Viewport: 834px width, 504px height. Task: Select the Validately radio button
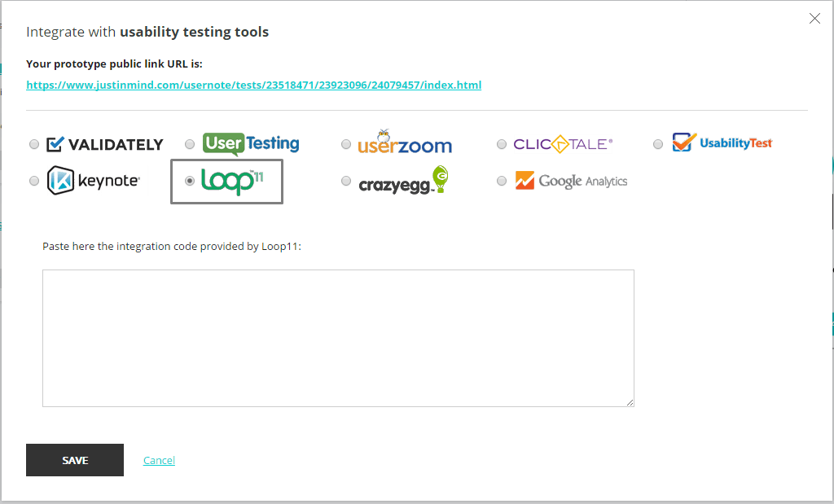pyautogui.click(x=34, y=144)
